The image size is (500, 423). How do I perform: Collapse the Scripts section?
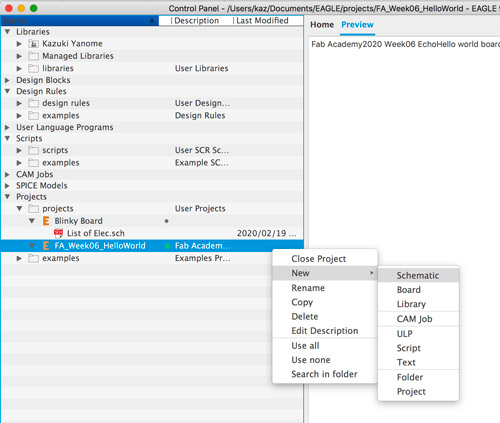[x=8, y=138]
